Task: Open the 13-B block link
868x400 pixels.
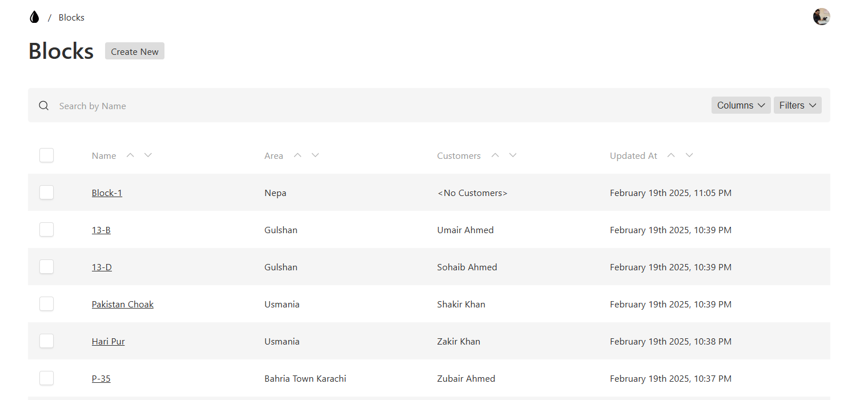Action: coord(101,230)
